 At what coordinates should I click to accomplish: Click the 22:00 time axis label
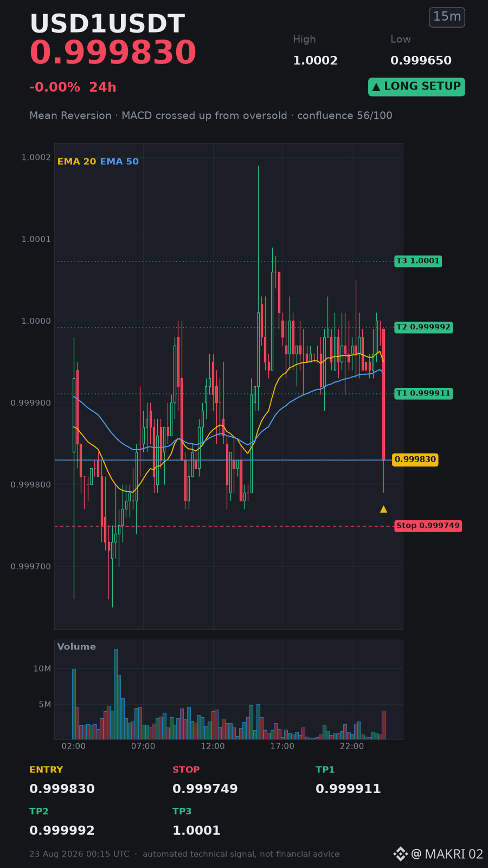point(352,746)
